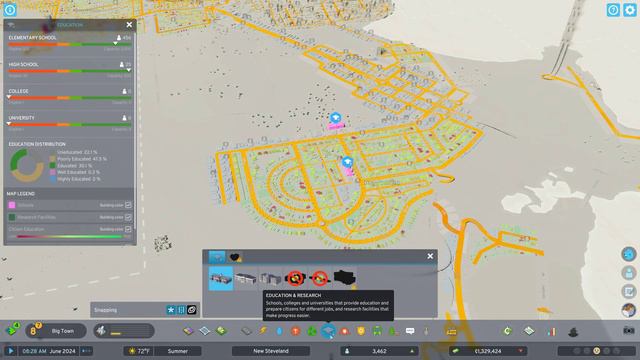The width and height of the screenshot is (640, 360).
Task: Open the Signature Buildings tool
Action: click(x=221, y=331)
